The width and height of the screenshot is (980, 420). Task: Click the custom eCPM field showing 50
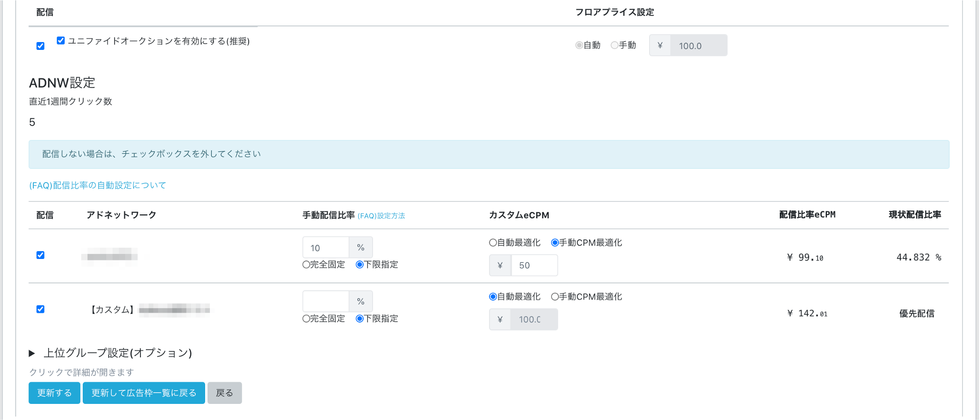pyautogui.click(x=534, y=265)
